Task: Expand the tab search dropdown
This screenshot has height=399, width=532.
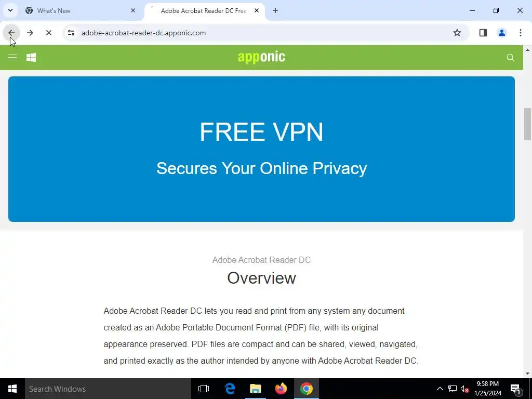Action: pyautogui.click(x=10, y=10)
